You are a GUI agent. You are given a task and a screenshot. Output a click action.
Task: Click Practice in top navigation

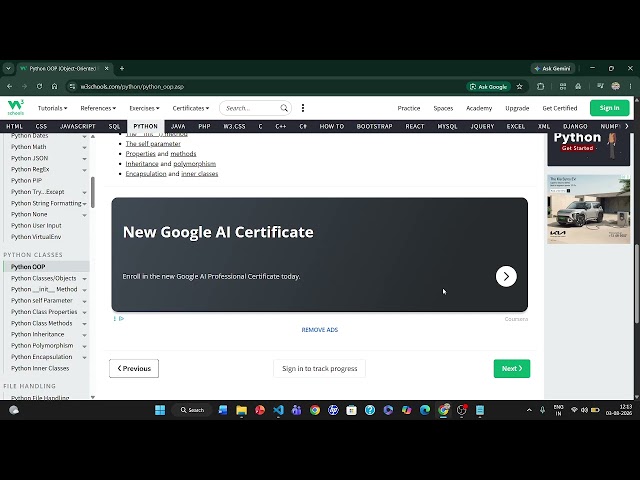click(409, 108)
